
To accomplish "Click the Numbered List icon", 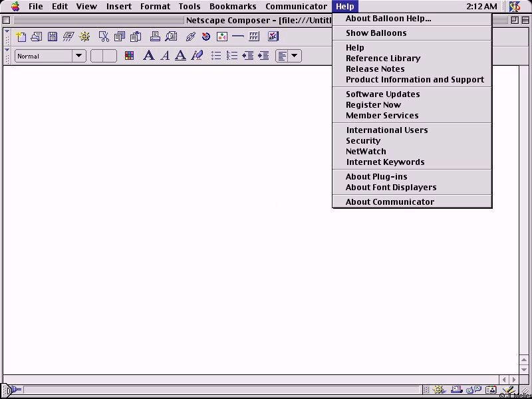I will (x=232, y=56).
